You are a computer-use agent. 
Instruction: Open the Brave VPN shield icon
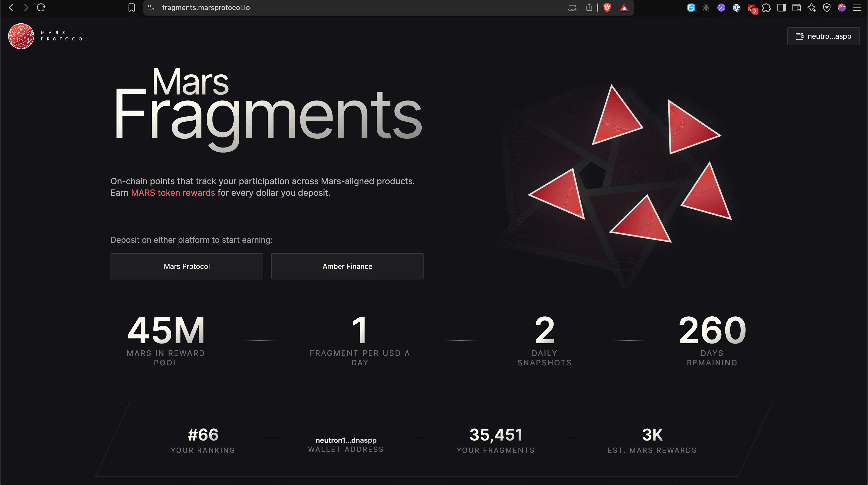[x=827, y=8]
